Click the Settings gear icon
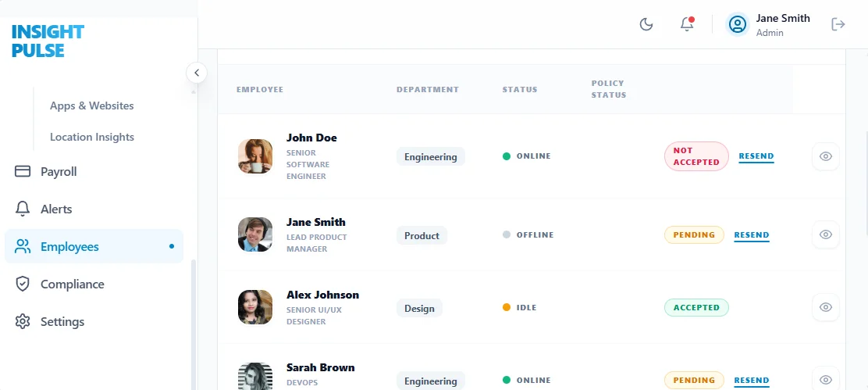868x390 pixels. tap(23, 322)
